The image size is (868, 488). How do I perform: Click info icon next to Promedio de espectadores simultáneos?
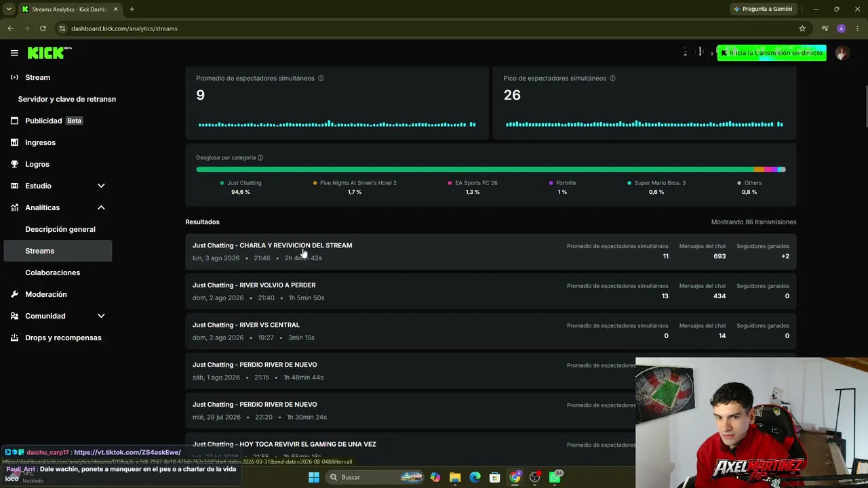point(321,78)
